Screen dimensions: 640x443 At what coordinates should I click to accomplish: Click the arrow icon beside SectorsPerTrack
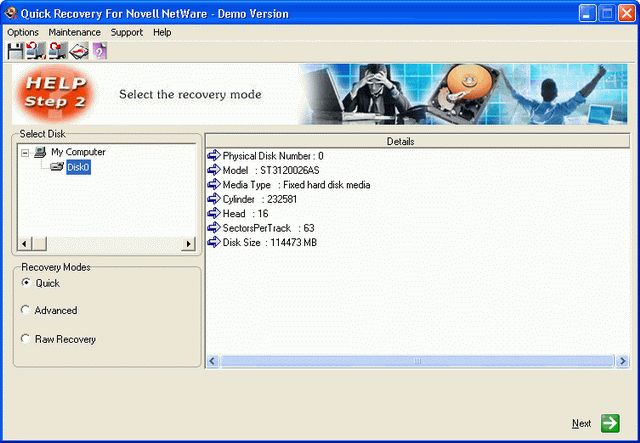point(213,227)
